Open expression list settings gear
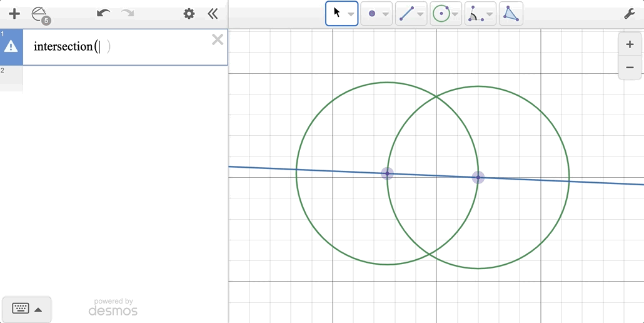The height and width of the screenshot is (323, 644). pos(189,14)
